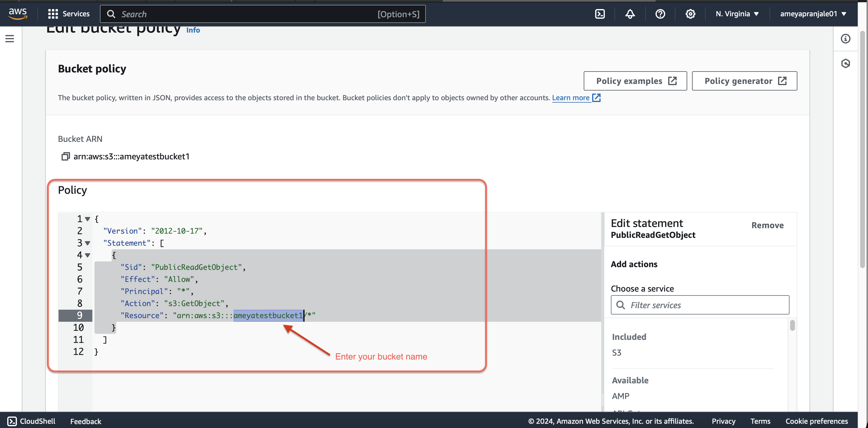Open the Terms link
The width and height of the screenshot is (868, 428).
point(760,421)
